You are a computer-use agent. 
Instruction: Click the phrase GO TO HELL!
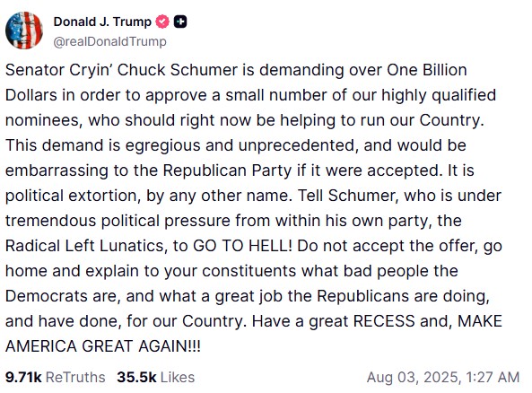[242, 246]
